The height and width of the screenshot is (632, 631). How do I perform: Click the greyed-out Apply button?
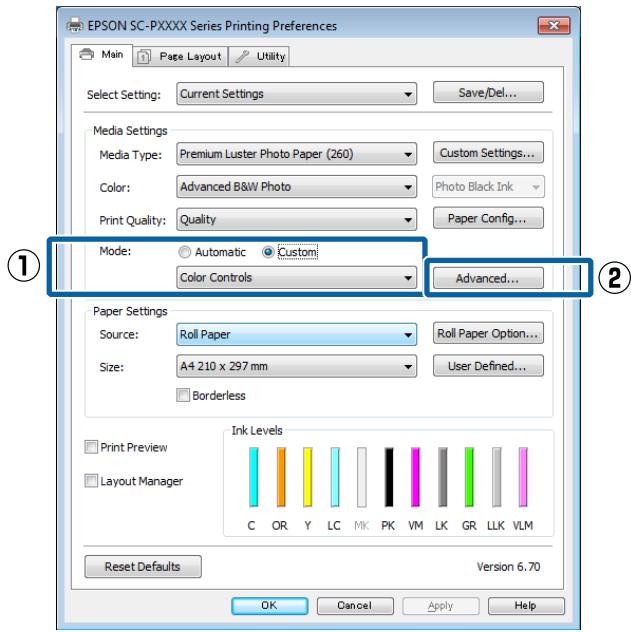(x=441, y=606)
